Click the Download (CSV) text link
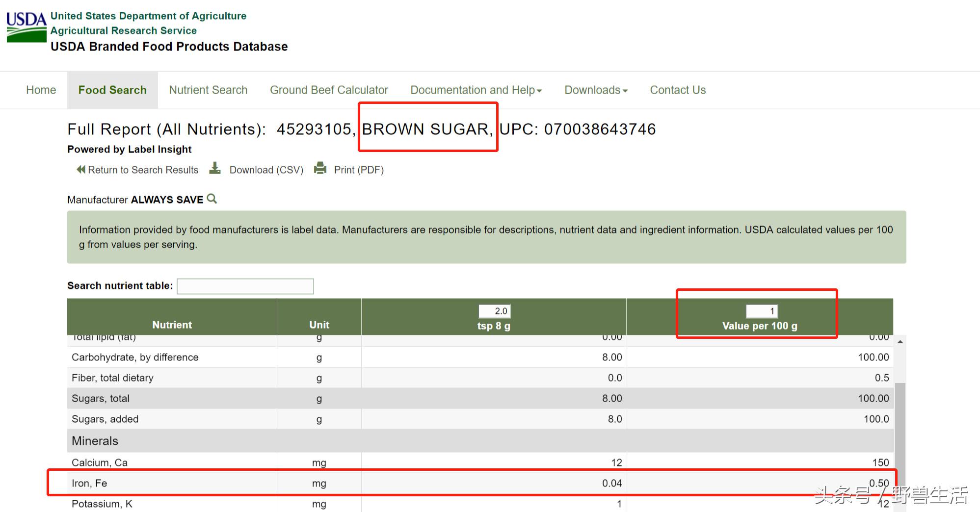Image resolution: width=980 pixels, height=512 pixels. coord(266,170)
